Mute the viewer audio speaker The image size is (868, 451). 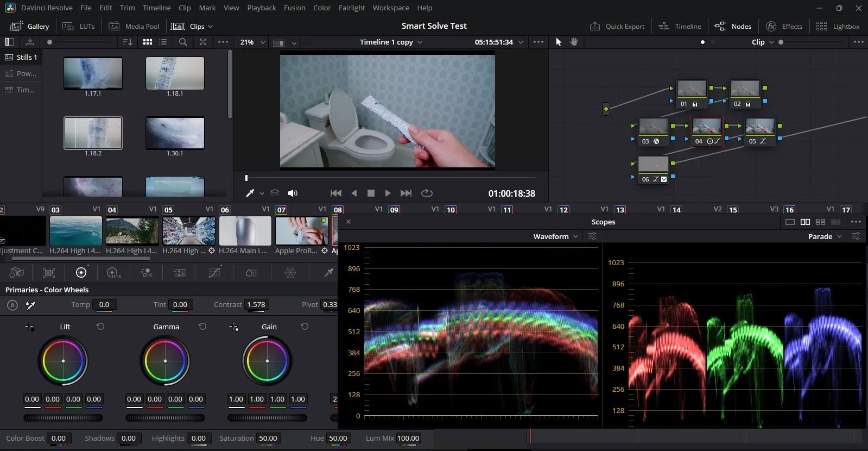tap(293, 193)
